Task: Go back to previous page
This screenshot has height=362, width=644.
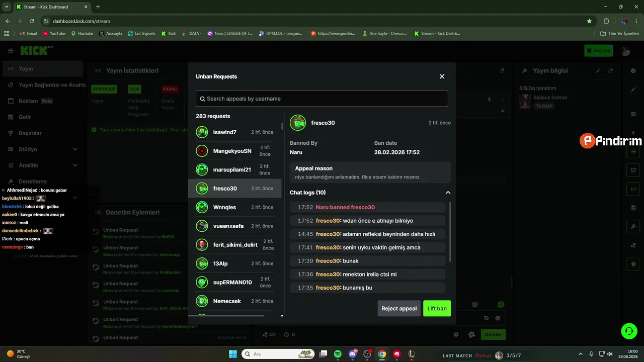Action: (x=8, y=21)
